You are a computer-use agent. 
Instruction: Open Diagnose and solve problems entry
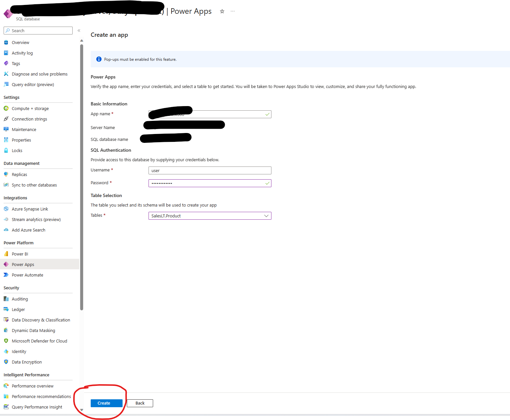39,74
